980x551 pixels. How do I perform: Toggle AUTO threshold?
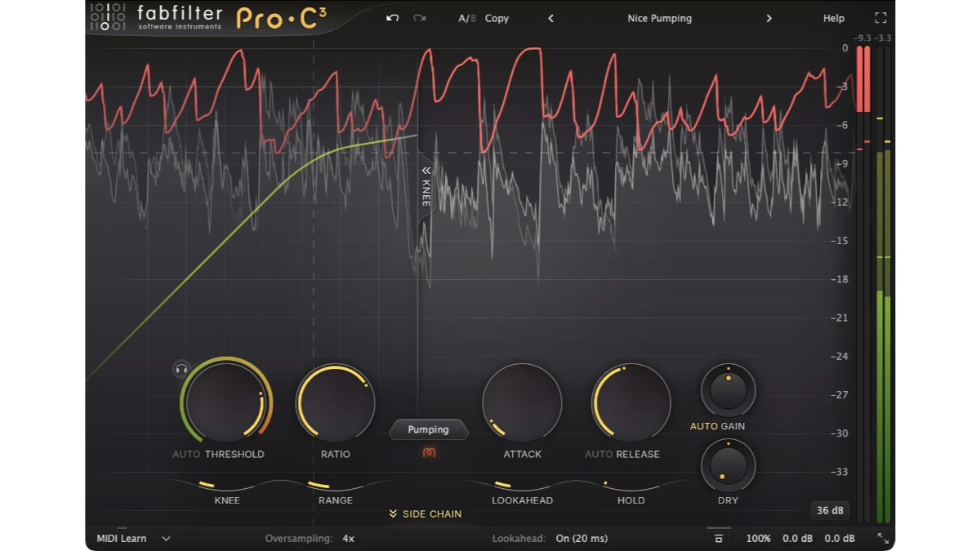(186, 454)
